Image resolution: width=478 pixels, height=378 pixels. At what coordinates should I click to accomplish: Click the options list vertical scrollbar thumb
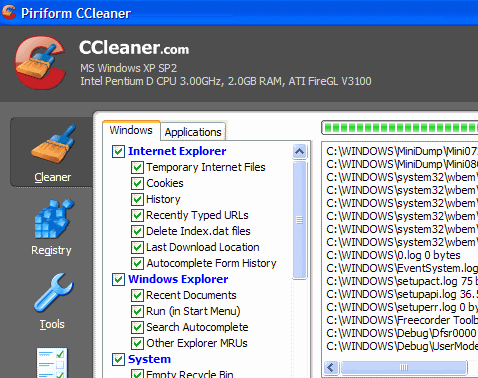(x=299, y=220)
